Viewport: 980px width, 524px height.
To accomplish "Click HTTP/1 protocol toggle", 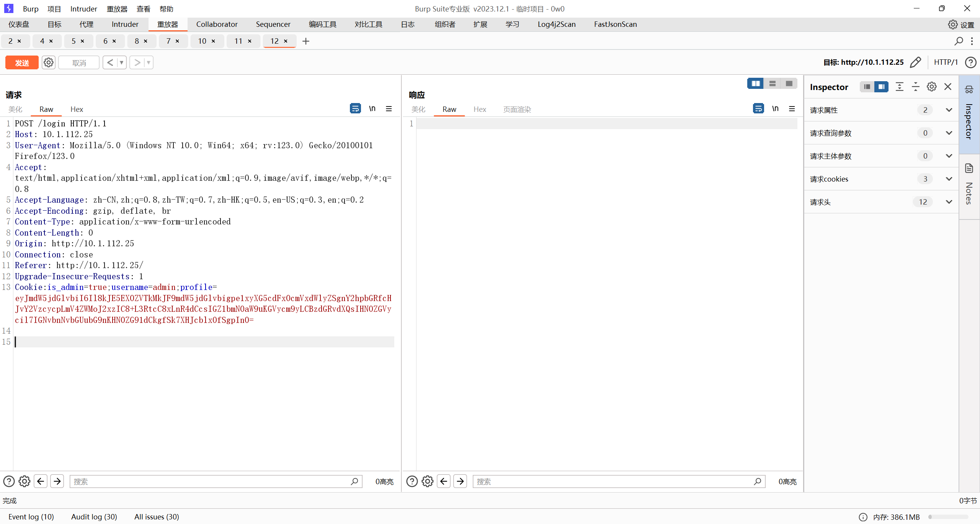I will click(946, 62).
